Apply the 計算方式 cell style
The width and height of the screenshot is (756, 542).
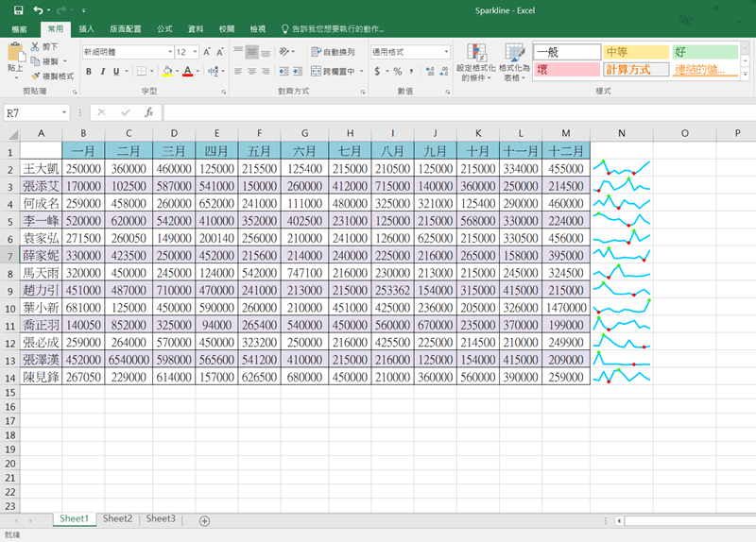coord(634,70)
